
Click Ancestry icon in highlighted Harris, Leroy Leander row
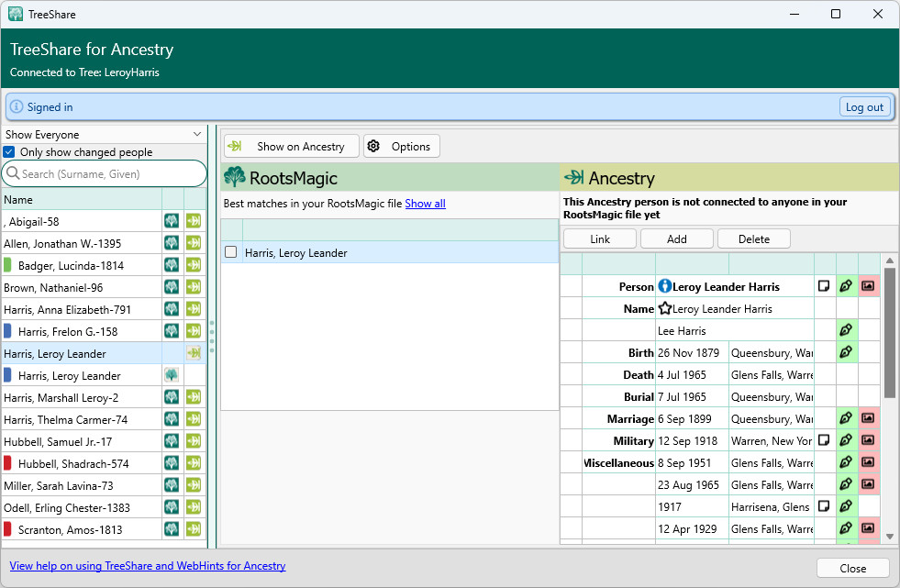coord(194,353)
